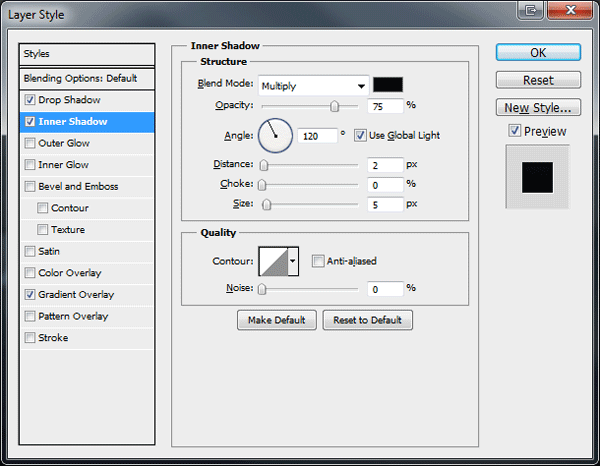The width and height of the screenshot is (600, 466).
Task: Select the Color Overlay label
Action: coord(70,273)
